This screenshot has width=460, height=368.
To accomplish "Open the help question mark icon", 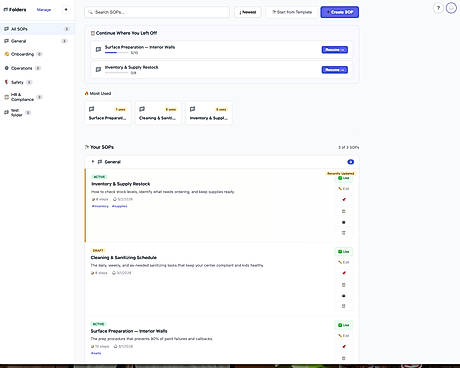I will click(x=438, y=8).
